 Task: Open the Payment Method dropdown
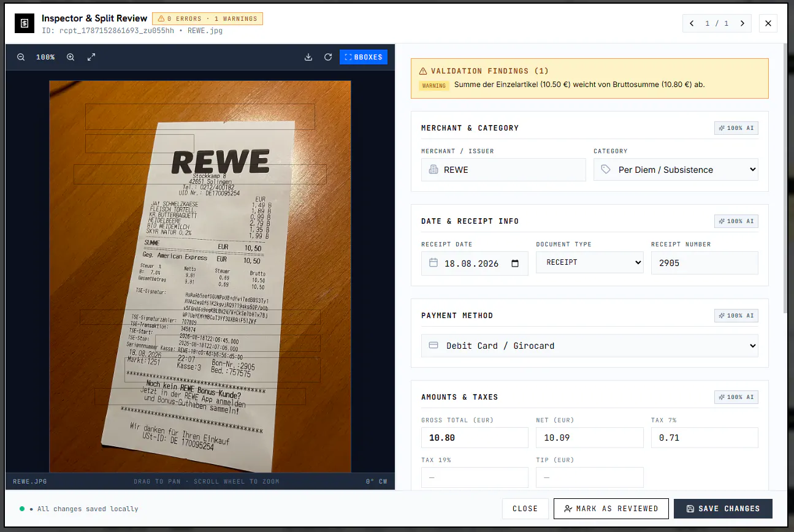tap(589, 346)
